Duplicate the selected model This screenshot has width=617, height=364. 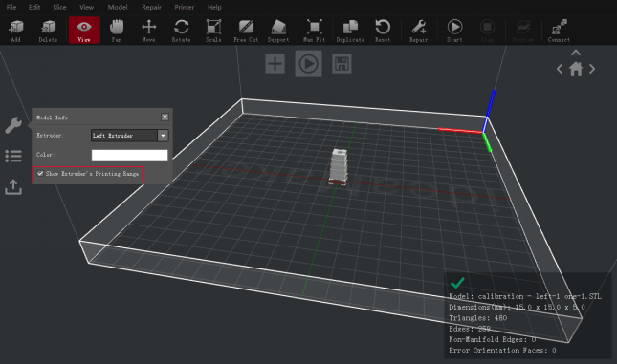[x=350, y=31]
